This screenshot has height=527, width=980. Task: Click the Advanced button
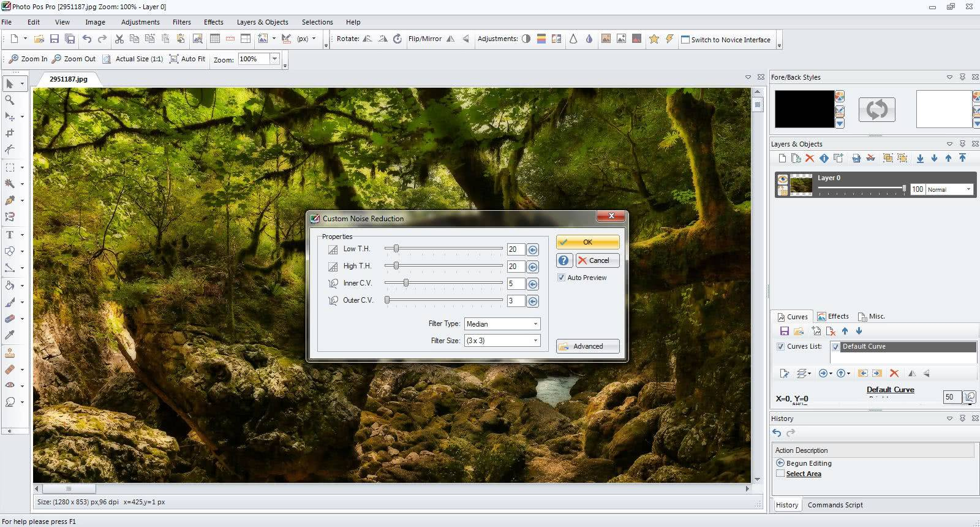point(587,346)
